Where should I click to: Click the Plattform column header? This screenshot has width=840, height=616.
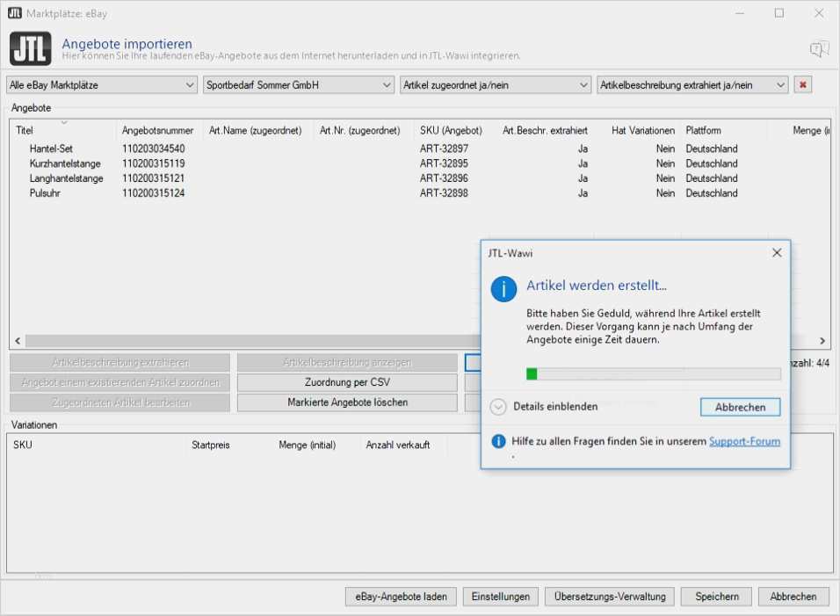703,130
